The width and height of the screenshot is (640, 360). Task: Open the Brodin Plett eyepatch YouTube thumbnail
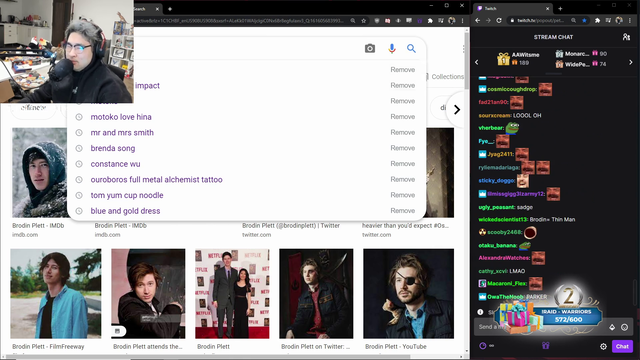[409, 293]
